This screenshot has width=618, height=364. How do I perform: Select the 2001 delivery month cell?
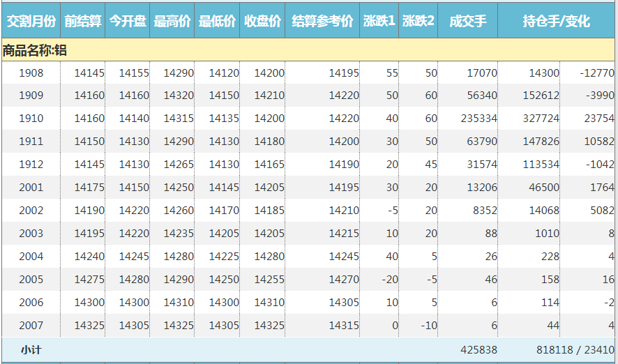click(31, 188)
